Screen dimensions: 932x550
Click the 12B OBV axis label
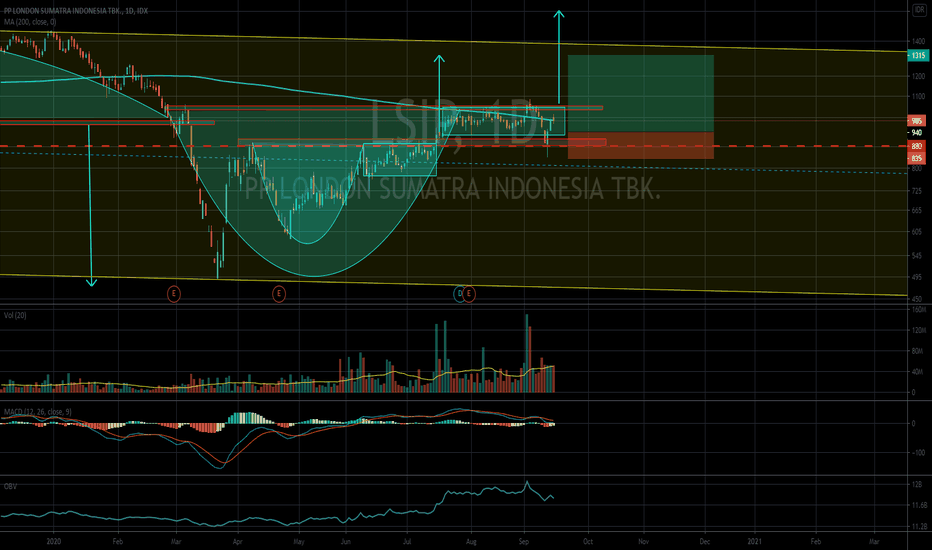point(917,484)
